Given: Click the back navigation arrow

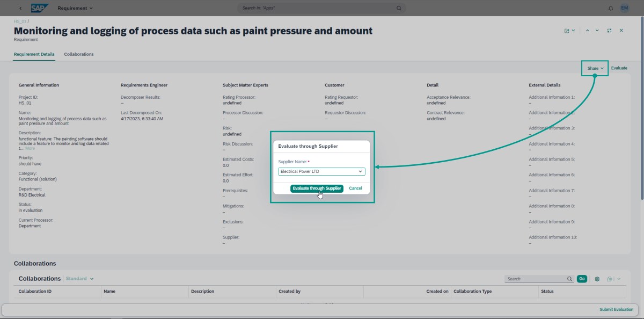Looking at the screenshot, I should point(20,8).
